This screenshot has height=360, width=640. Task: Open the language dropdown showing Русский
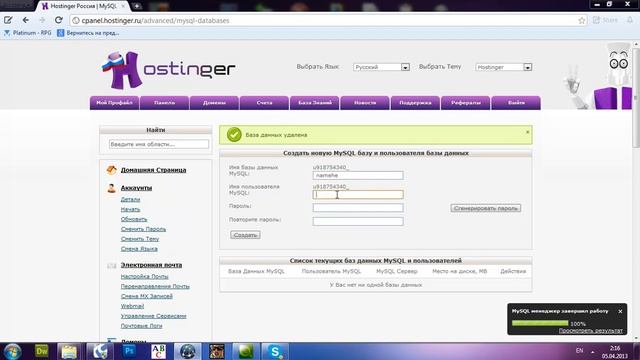pos(381,67)
